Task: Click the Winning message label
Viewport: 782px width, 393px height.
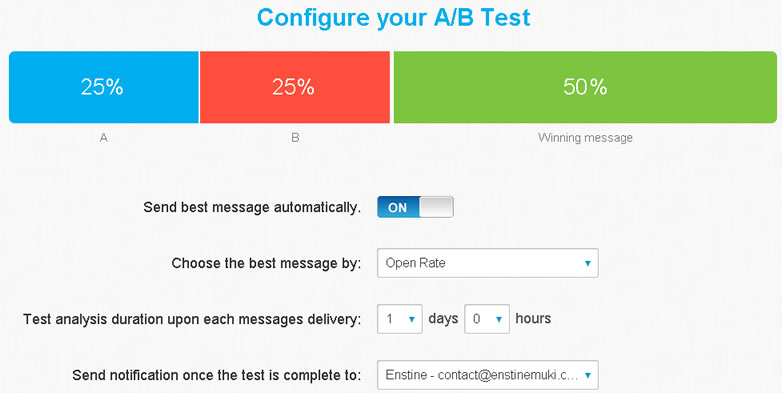Action: point(585,138)
